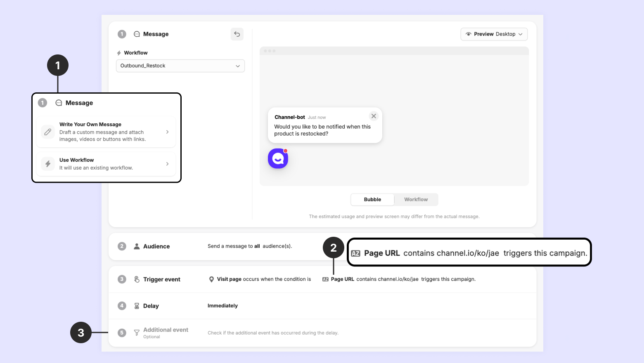Click the location pin icon before Visit page
The height and width of the screenshot is (363, 644).
coord(211,279)
